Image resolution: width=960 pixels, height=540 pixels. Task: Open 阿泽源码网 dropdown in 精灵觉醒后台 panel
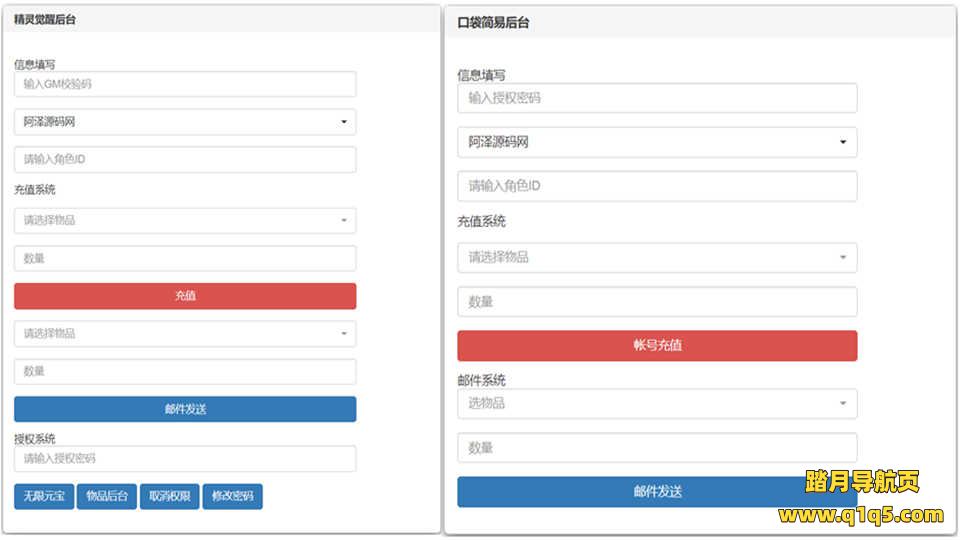[185, 122]
